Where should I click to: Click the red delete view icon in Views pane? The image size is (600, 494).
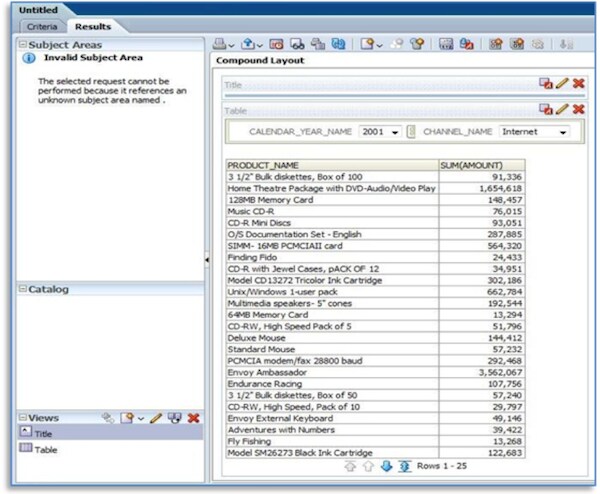pos(194,418)
